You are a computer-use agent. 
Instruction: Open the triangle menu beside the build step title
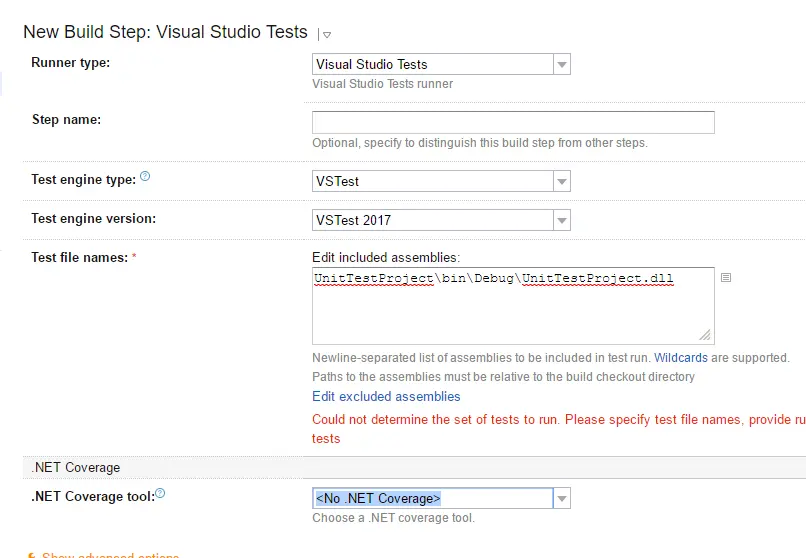[327, 35]
